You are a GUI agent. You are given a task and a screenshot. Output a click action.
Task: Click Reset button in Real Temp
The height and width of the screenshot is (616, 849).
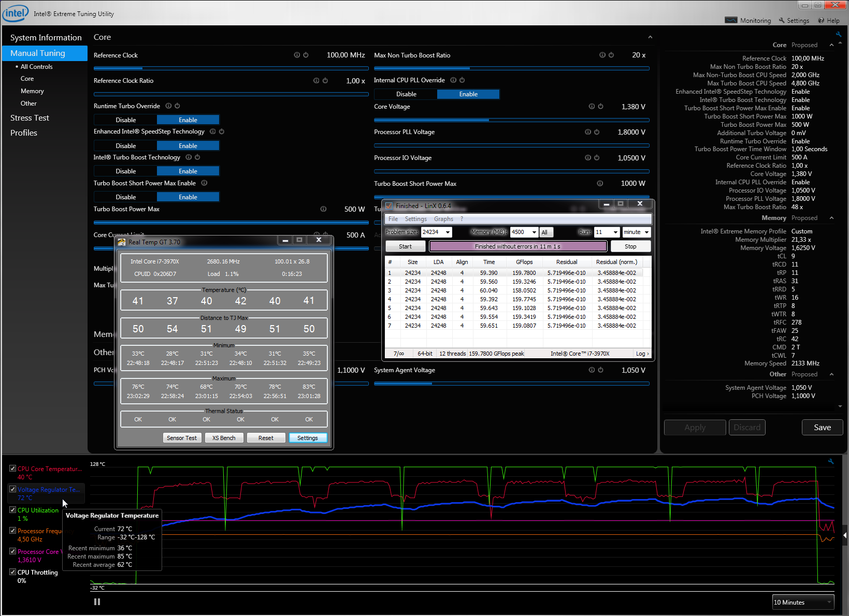[266, 438]
